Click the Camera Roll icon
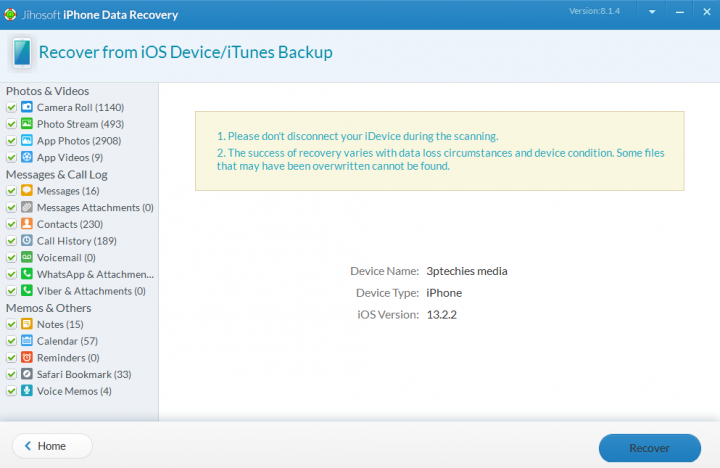The image size is (720, 468). (x=27, y=107)
